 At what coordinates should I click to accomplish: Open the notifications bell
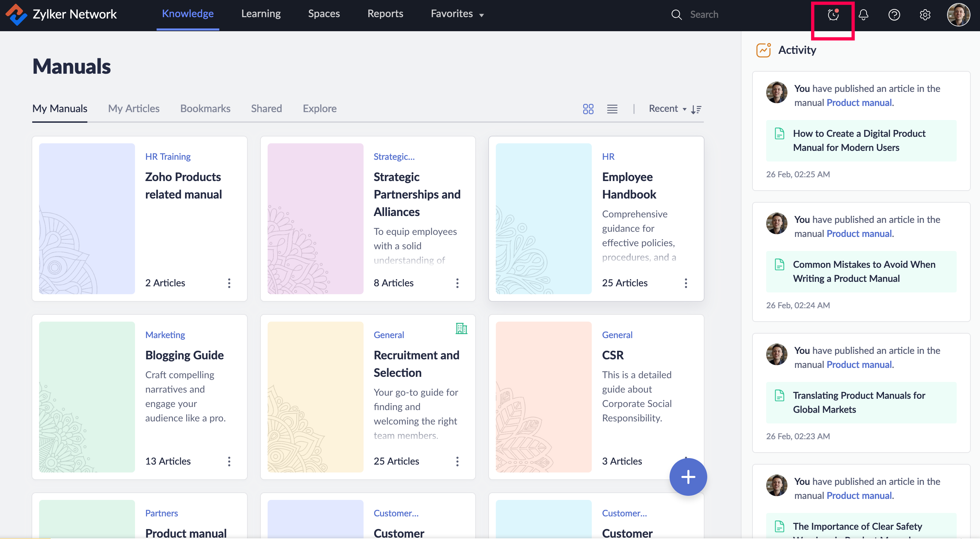coord(863,15)
